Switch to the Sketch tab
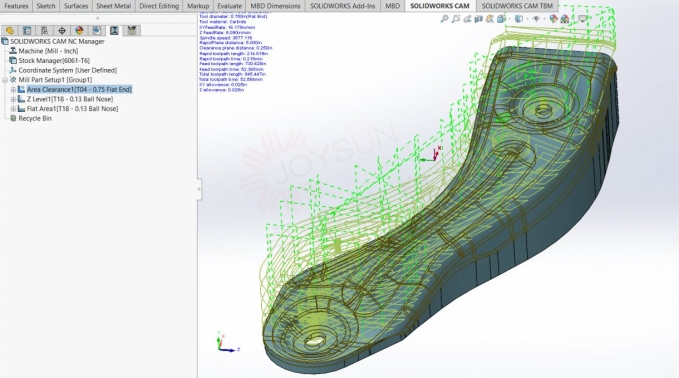 pyautogui.click(x=46, y=6)
